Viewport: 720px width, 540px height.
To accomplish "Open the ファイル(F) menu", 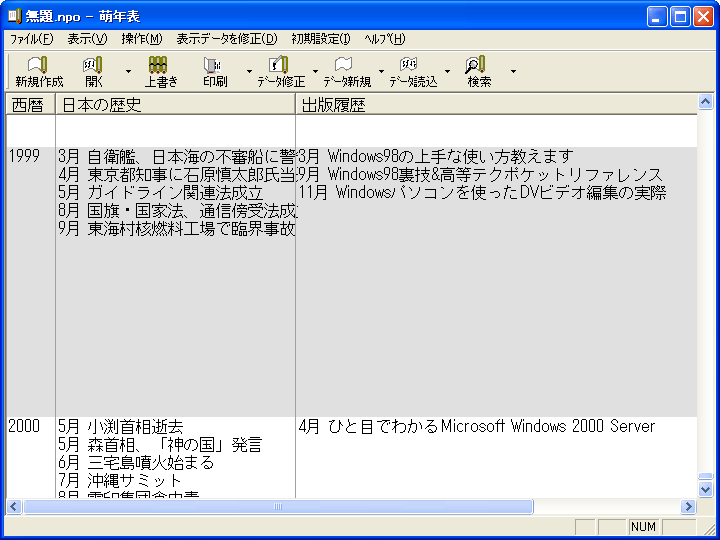I will coord(32,39).
